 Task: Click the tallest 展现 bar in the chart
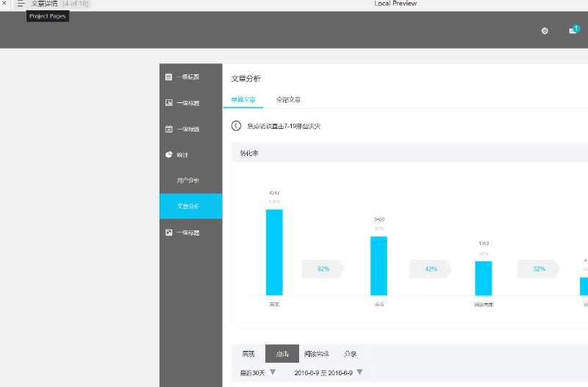pyautogui.click(x=274, y=252)
